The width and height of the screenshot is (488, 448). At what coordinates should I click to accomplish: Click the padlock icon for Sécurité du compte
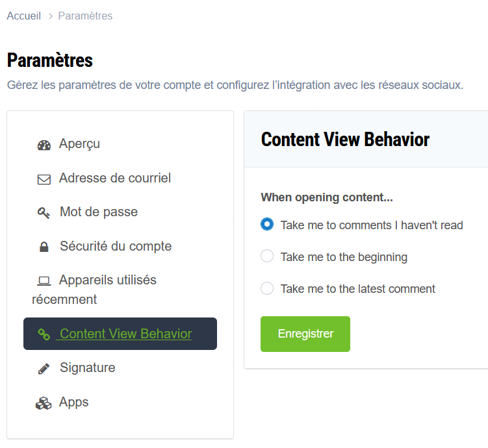click(44, 247)
